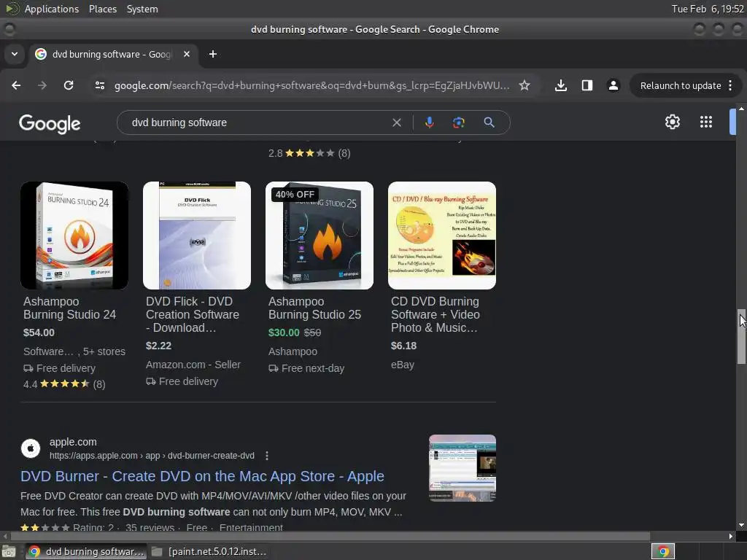Click the apple.com favicon
The image size is (747, 560).
[x=31, y=448]
